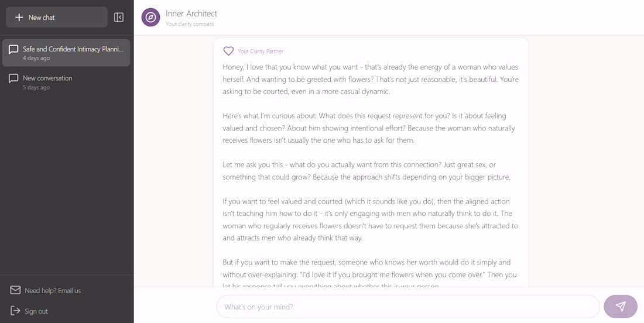Viewport: 644px width, 323px height.
Task: Click the Your Clarity Partner label
Action: pos(261,51)
